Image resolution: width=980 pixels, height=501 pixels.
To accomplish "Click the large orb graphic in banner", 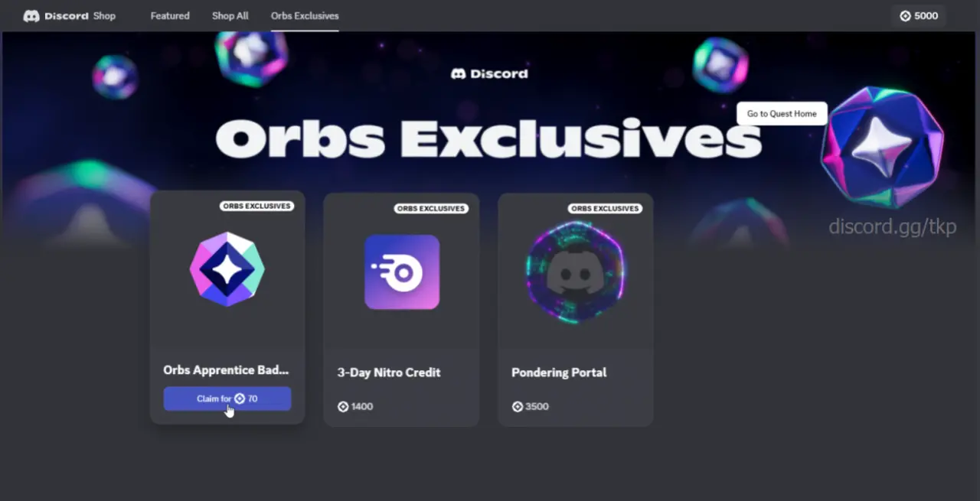I will (882, 146).
